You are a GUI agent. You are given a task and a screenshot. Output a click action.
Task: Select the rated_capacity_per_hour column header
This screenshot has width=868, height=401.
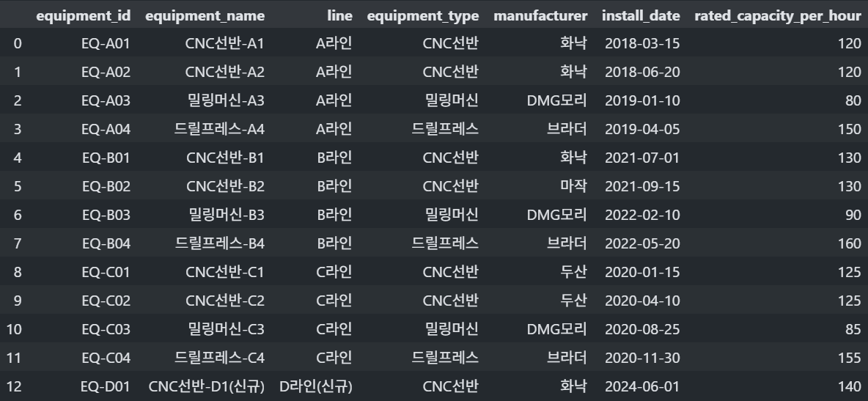point(777,15)
